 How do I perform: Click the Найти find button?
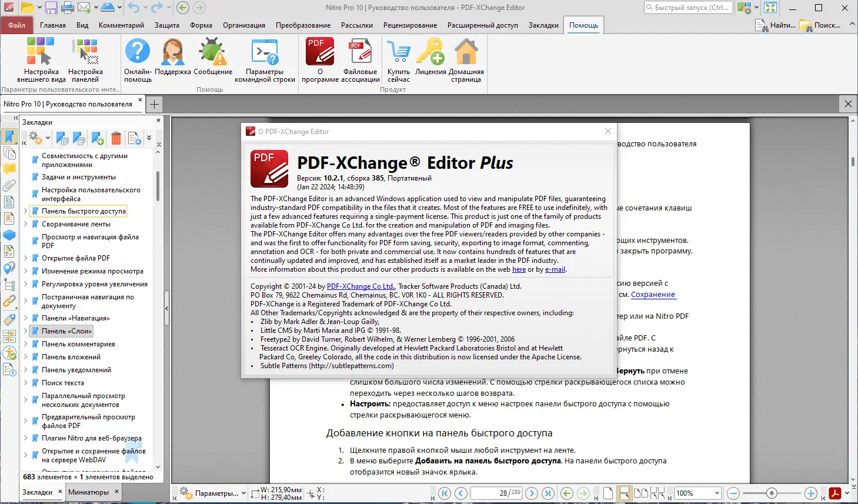(x=776, y=25)
